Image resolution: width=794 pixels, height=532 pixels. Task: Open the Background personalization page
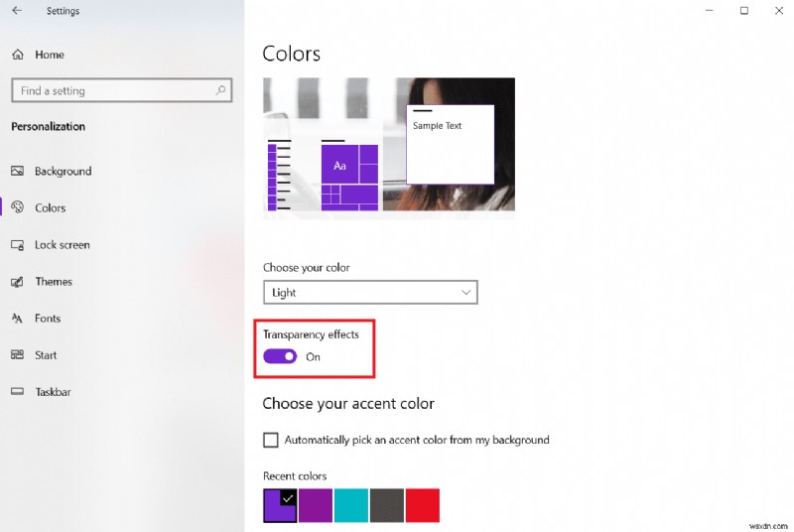tap(64, 171)
